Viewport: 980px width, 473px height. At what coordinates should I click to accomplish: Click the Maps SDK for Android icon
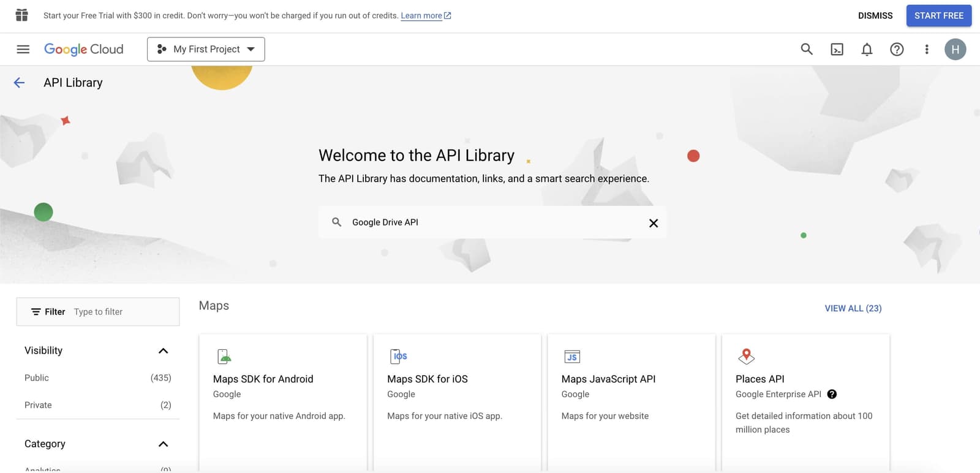click(x=224, y=356)
